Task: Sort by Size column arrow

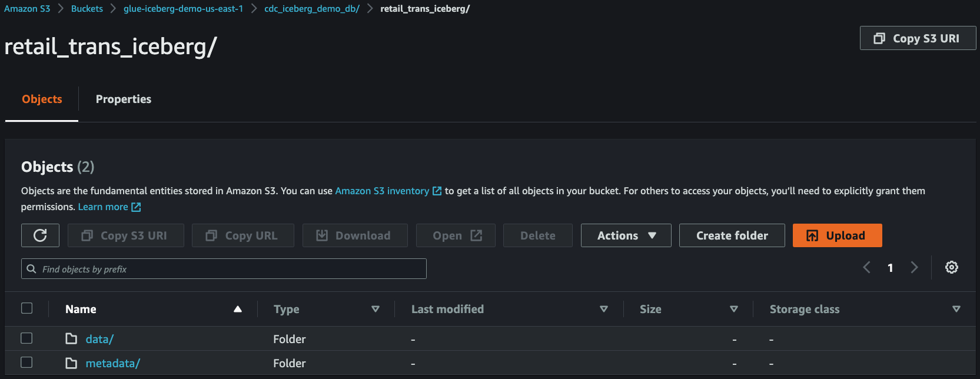Action: tap(734, 309)
